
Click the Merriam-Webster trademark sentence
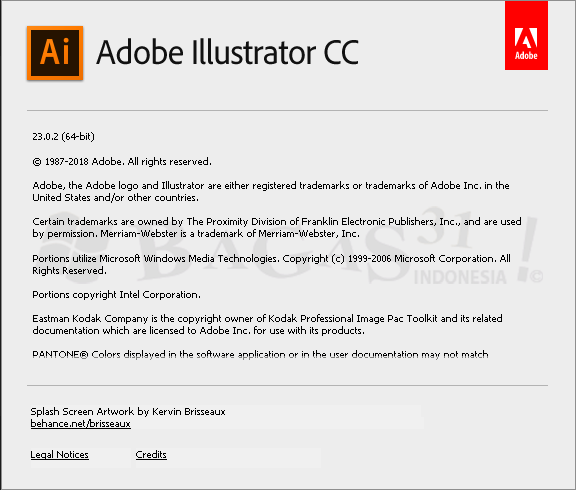[230, 234]
